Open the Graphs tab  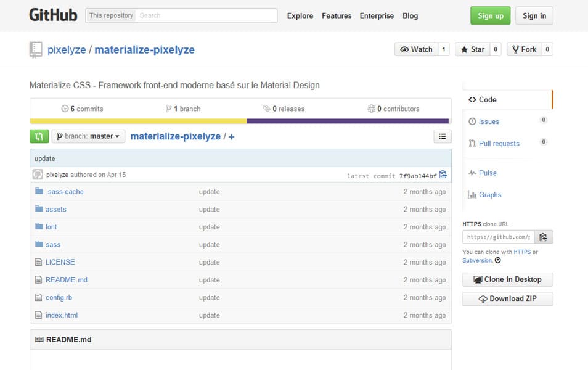click(484, 195)
